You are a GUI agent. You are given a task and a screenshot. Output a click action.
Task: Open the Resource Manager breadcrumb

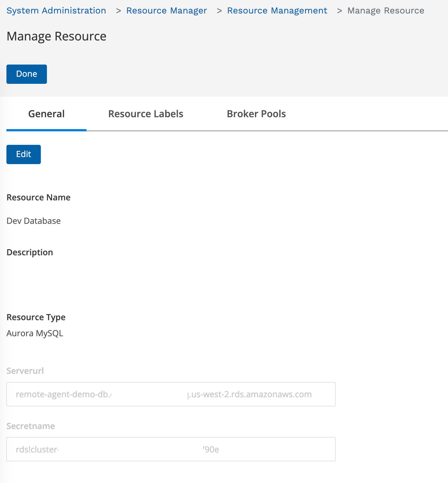166,11
